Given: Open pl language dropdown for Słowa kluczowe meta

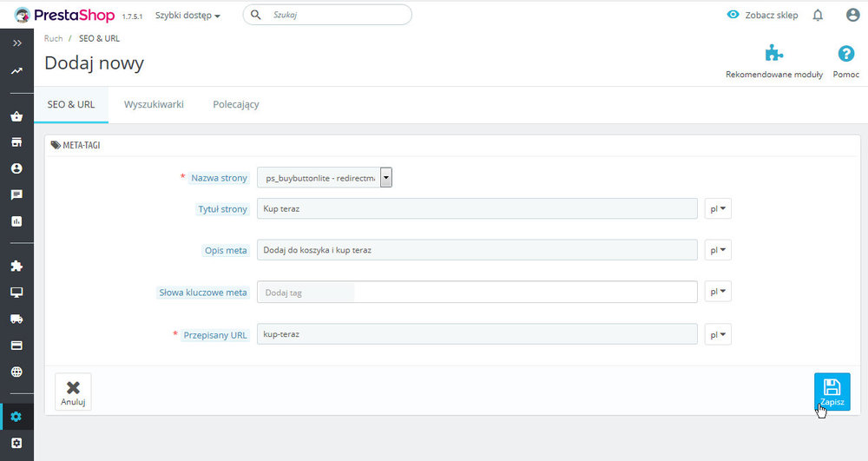Looking at the screenshot, I should (x=718, y=292).
